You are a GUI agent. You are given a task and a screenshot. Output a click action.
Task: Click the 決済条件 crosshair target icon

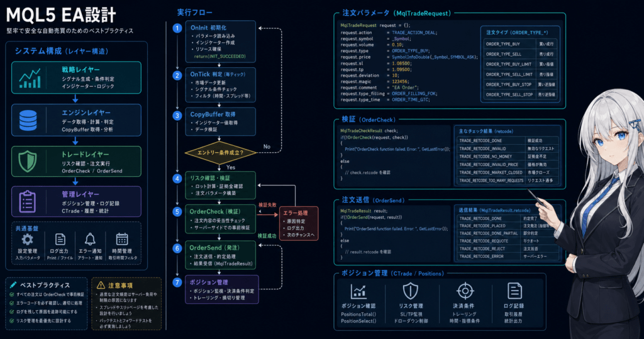tap(465, 291)
